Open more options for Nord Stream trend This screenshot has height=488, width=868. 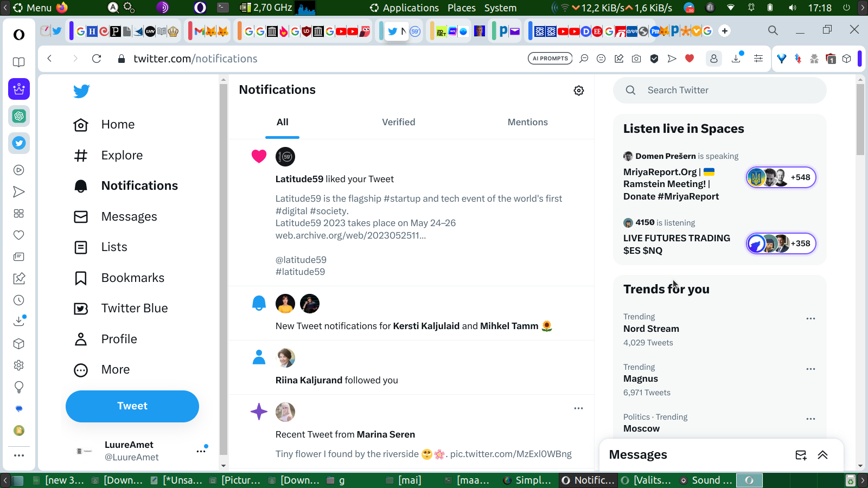pos(810,318)
